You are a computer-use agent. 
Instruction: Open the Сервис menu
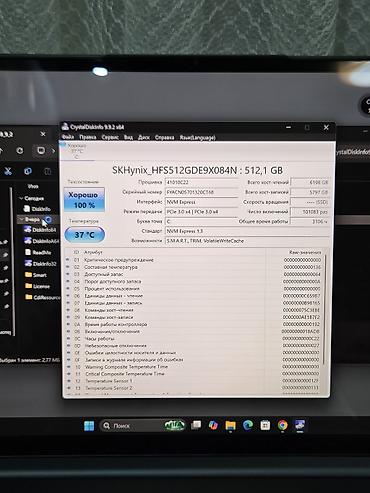(x=110, y=137)
